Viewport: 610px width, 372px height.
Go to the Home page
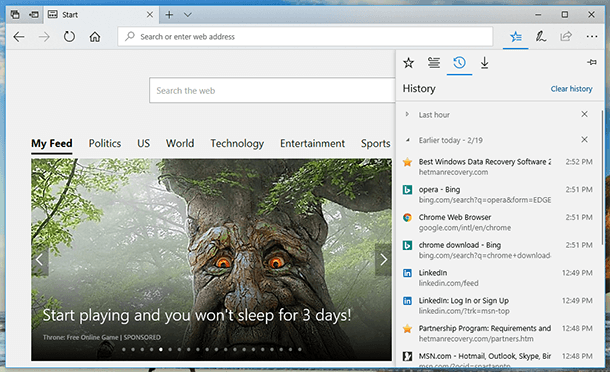(x=95, y=37)
